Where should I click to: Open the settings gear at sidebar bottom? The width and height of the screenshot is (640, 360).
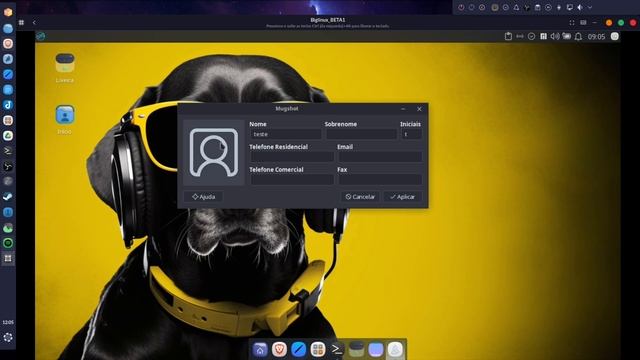click(8, 338)
